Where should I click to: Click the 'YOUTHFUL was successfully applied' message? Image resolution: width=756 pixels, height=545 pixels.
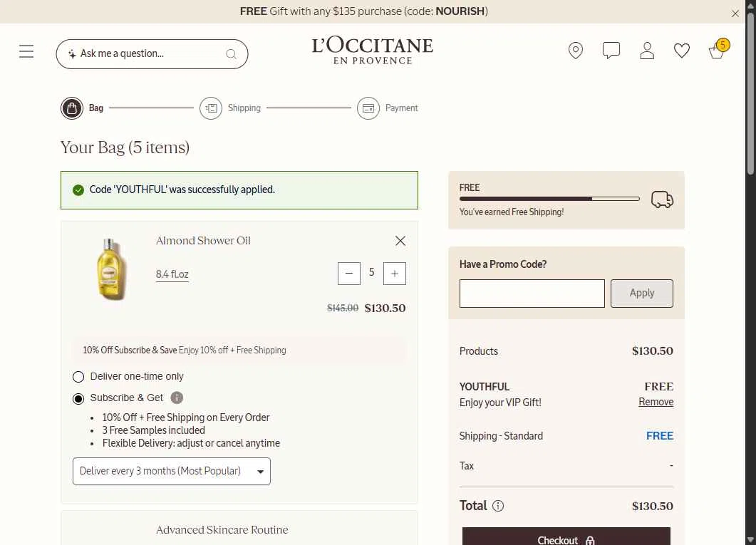[239, 190]
